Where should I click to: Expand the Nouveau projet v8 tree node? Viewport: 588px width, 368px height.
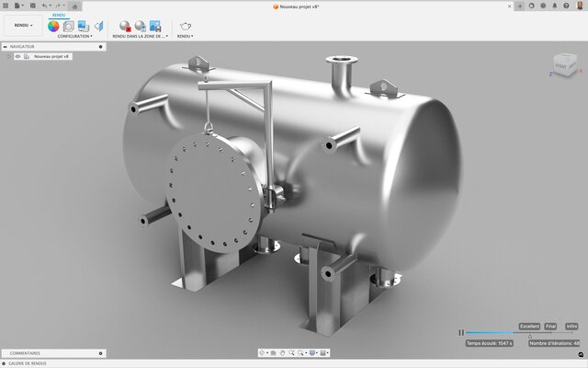click(x=8, y=56)
